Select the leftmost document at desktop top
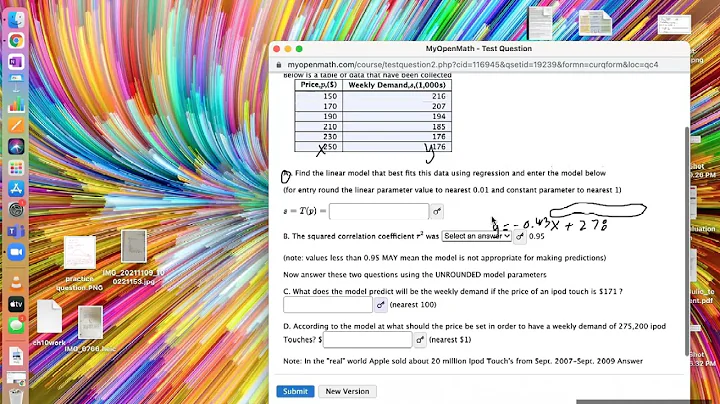Image resolution: width=720 pixels, height=404 pixels. tap(540, 23)
